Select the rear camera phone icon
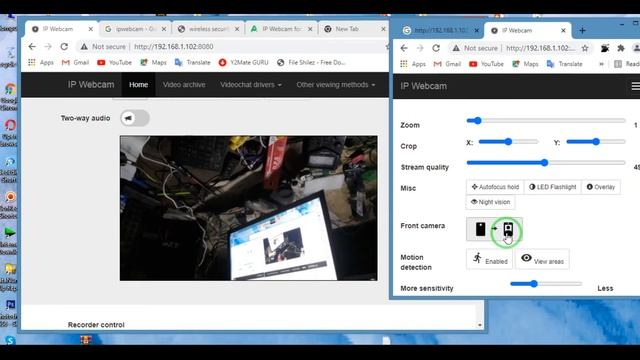640x360 pixels. 480,229
